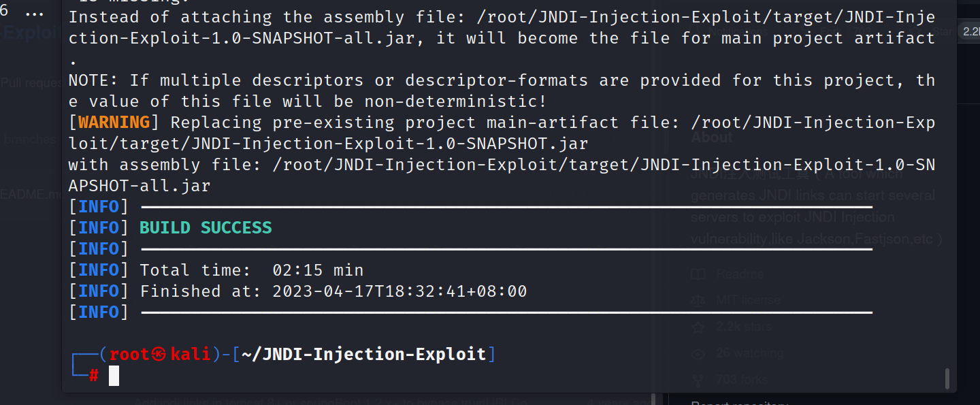Click the star icon beside 2.2k stars
The height and width of the screenshot is (405, 980).
[x=697, y=327]
